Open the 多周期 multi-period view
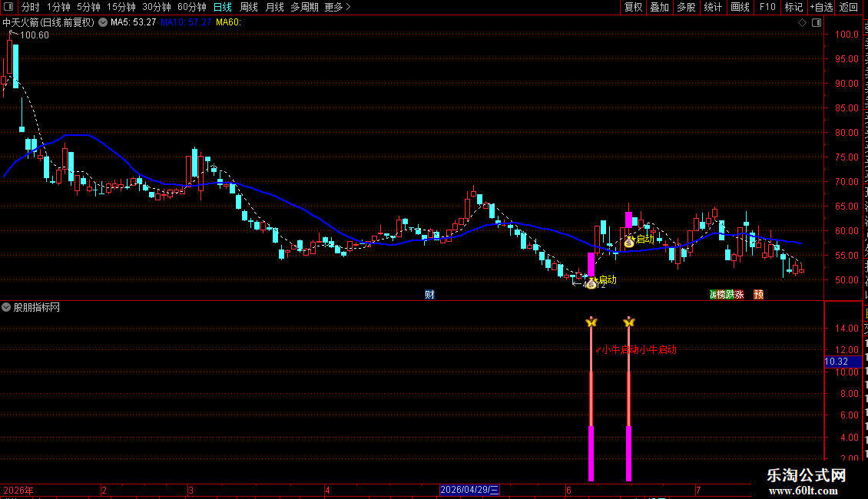 click(304, 7)
